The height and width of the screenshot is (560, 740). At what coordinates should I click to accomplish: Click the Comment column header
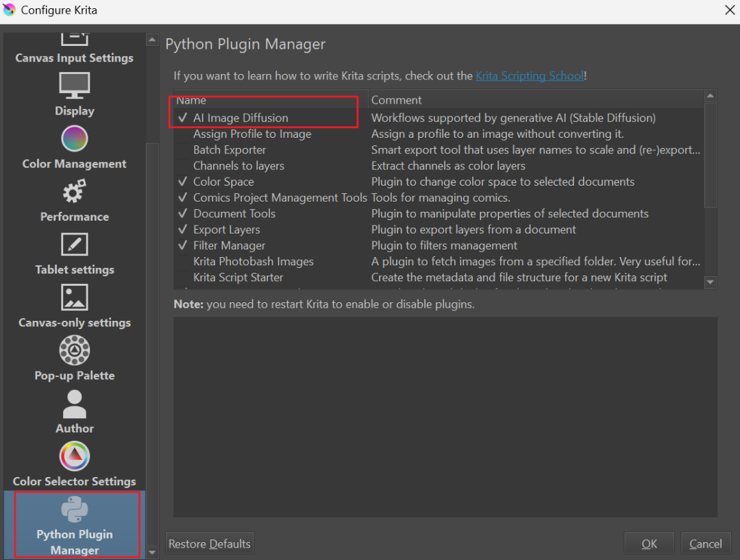click(x=536, y=99)
